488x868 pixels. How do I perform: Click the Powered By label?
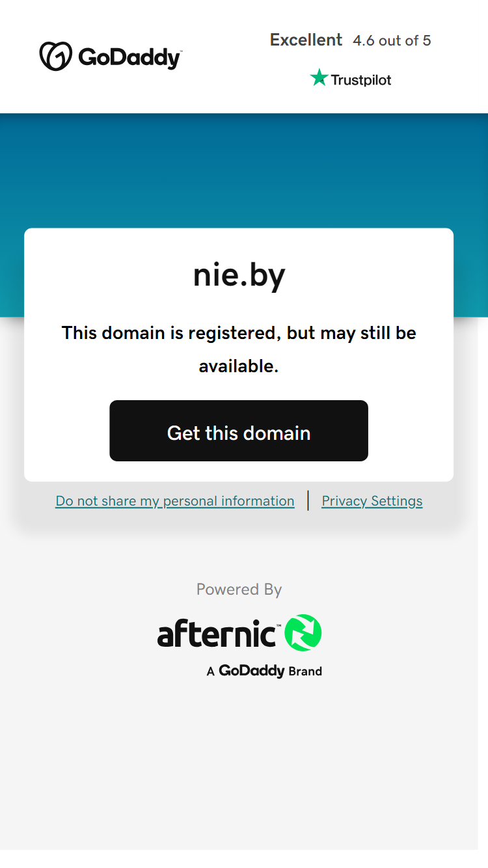click(239, 590)
